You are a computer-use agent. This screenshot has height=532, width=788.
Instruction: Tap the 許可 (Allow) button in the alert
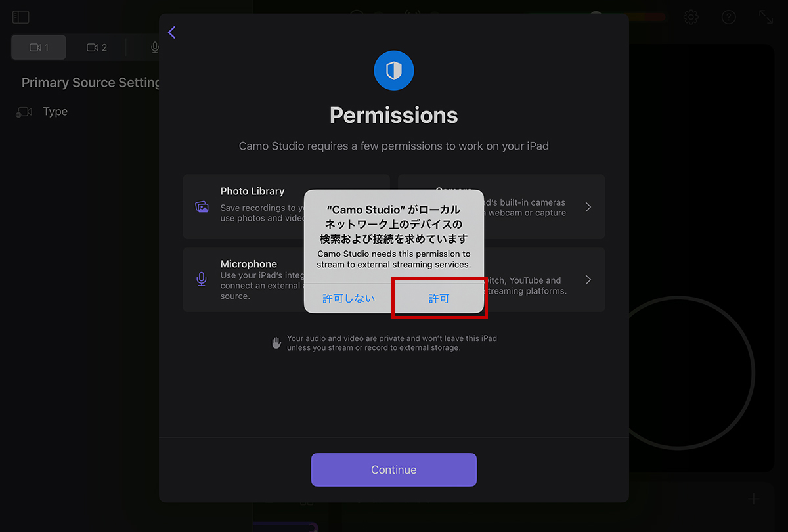point(439,298)
